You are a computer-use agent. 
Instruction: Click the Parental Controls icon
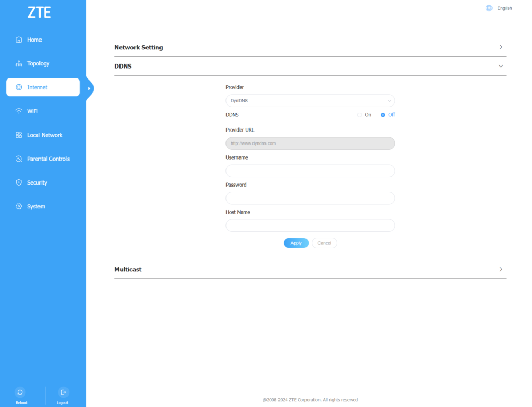point(19,159)
